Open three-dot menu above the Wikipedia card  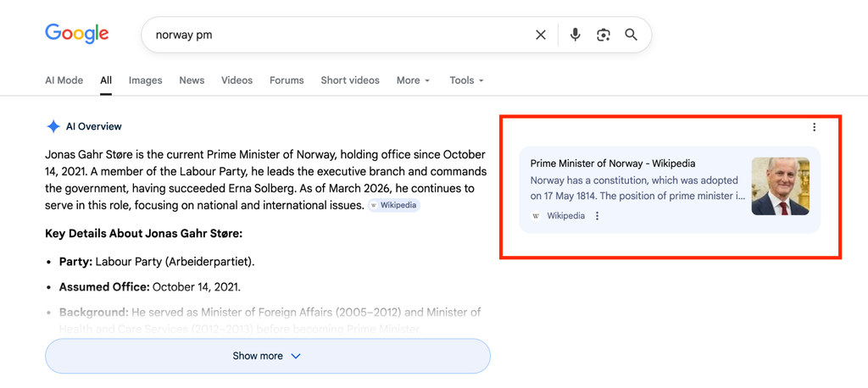(814, 127)
